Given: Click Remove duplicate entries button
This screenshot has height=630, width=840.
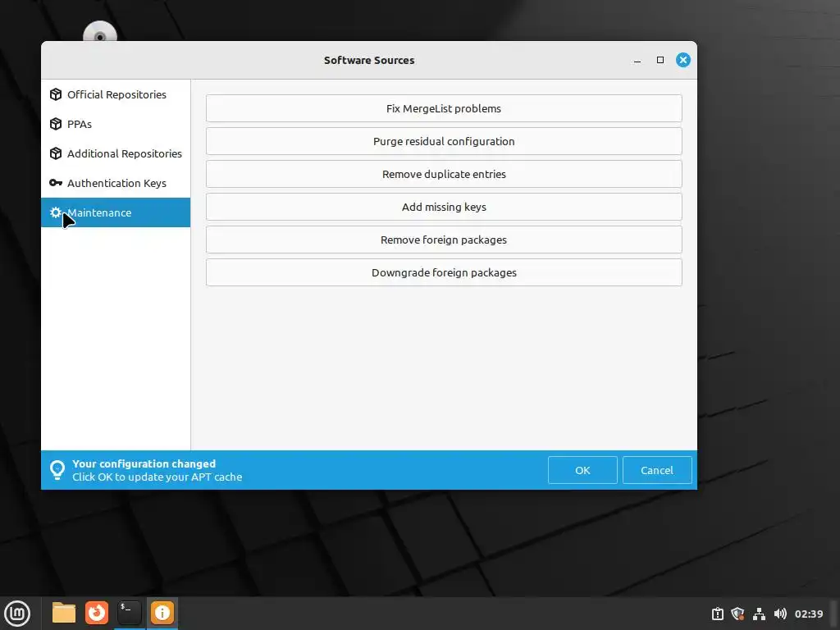Looking at the screenshot, I should click(444, 174).
